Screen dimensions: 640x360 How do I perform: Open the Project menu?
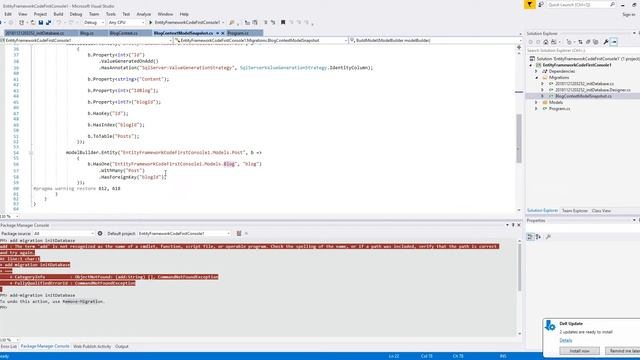click(x=40, y=14)
